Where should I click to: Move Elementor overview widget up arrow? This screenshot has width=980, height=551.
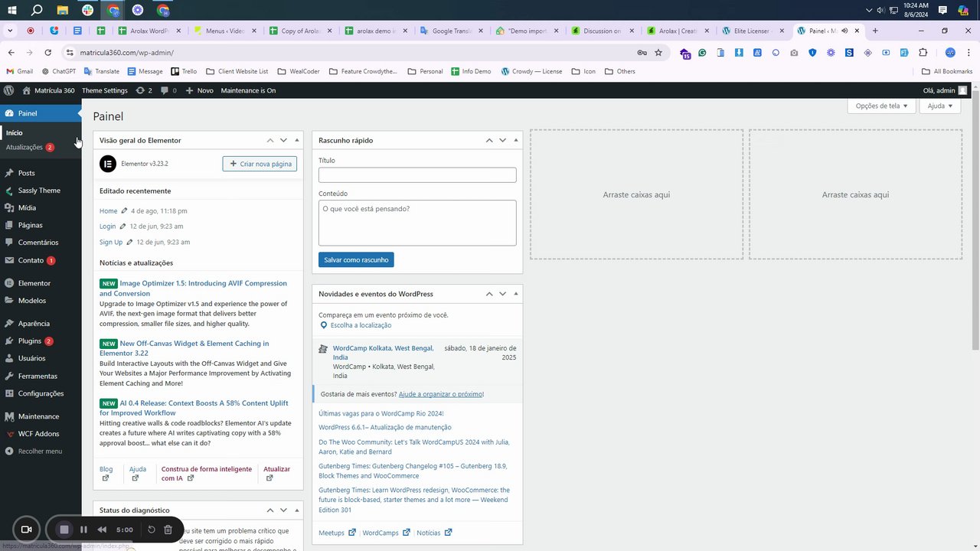pyautogui.click(x=269, y=140)
